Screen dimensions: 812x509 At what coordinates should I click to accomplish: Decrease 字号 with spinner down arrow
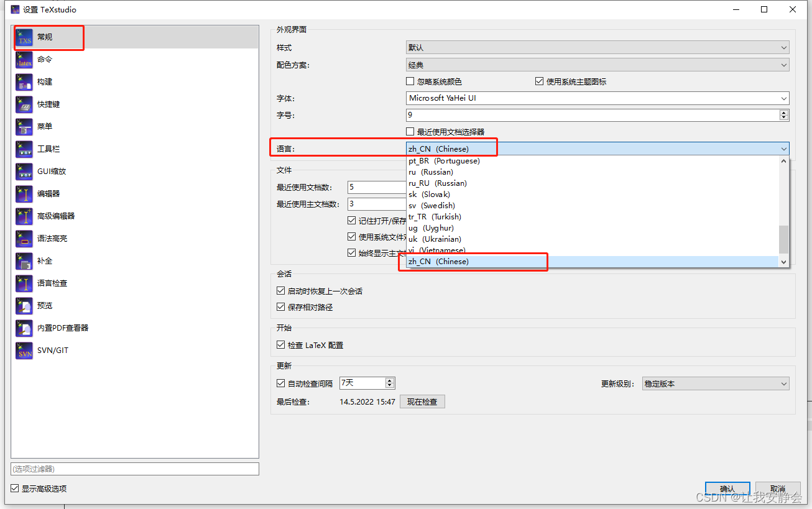tap(784, 117)
